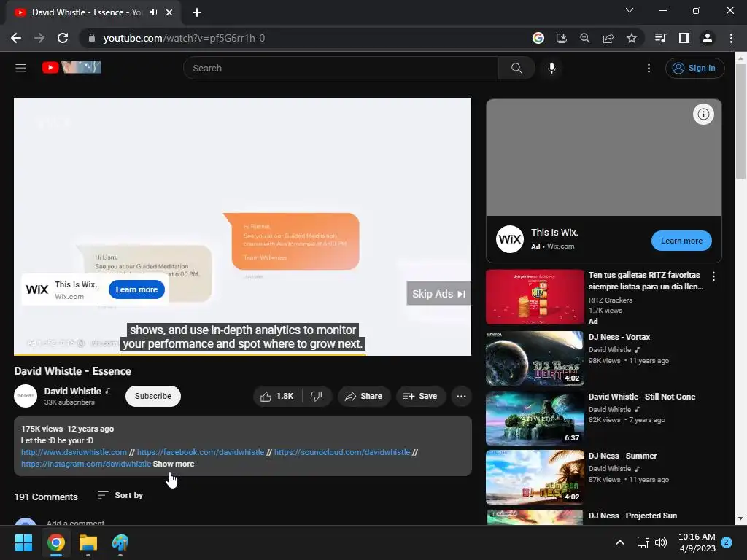
Task: Dislike the video
Action: click(x=317, y=396)
